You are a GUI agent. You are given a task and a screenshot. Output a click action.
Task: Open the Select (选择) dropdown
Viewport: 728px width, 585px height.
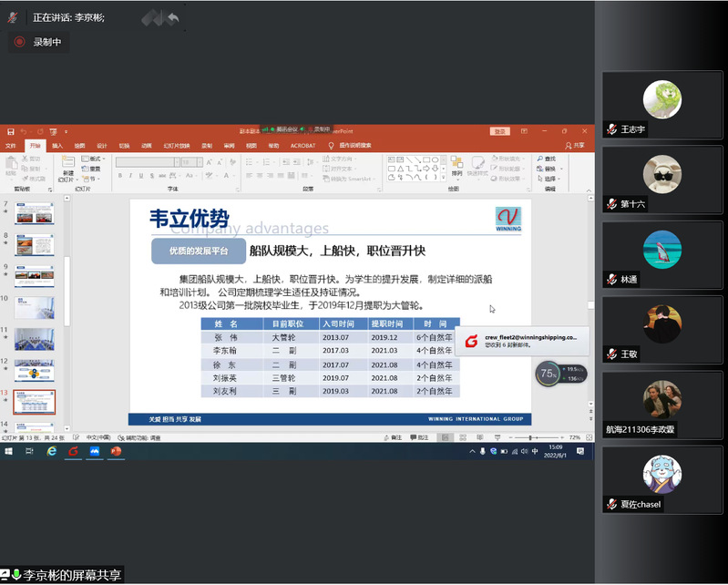(x=549, y=179)
